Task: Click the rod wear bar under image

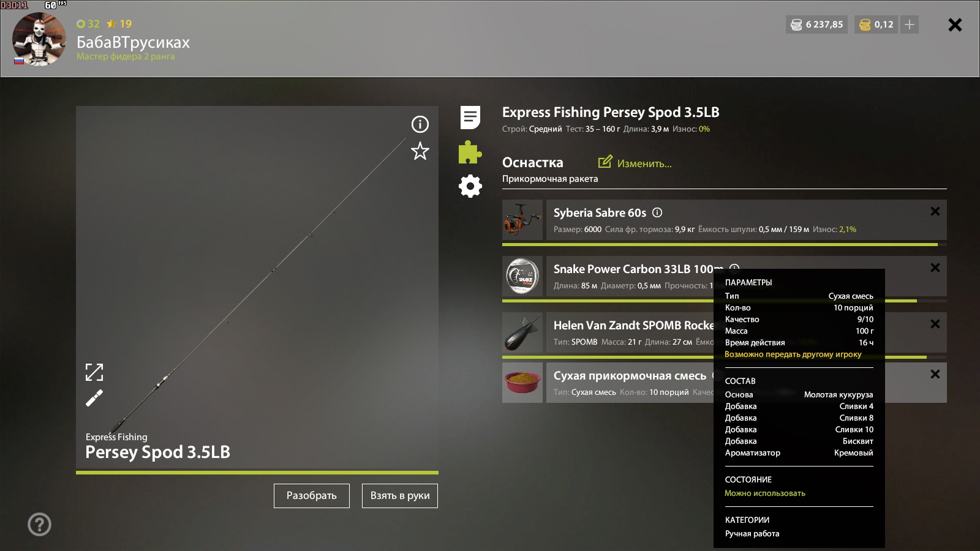Action: click(x=257, y=473)
